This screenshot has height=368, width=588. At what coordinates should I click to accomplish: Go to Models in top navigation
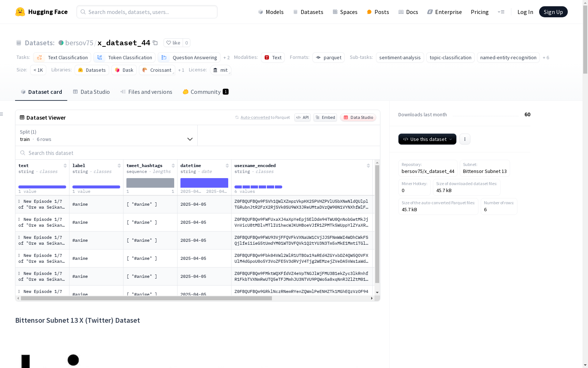(271, 12)
